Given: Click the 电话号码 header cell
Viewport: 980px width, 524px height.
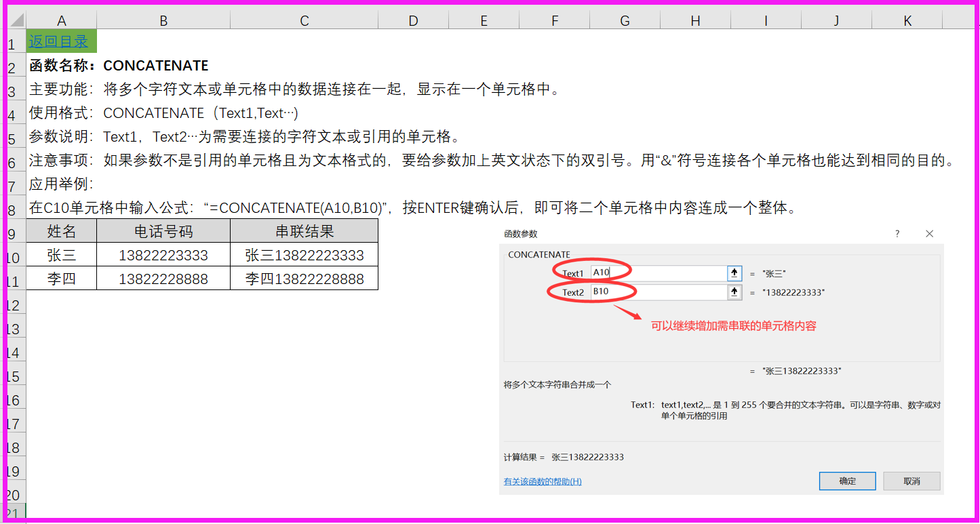Looking at the screenshot, I should [x=163, y=230].
